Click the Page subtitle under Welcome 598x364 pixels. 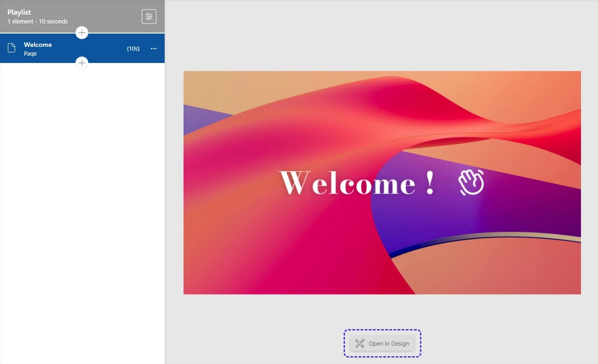(x=30, y=53)
